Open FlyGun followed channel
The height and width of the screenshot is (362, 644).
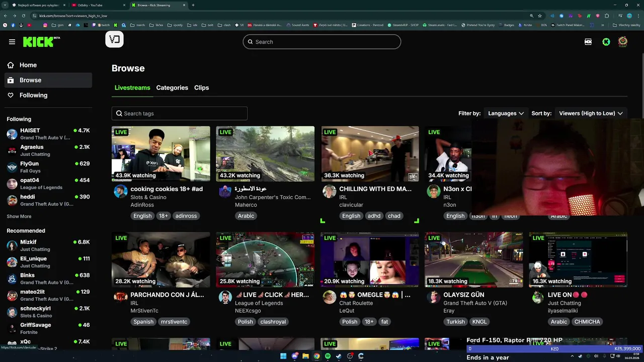(48, 167)
